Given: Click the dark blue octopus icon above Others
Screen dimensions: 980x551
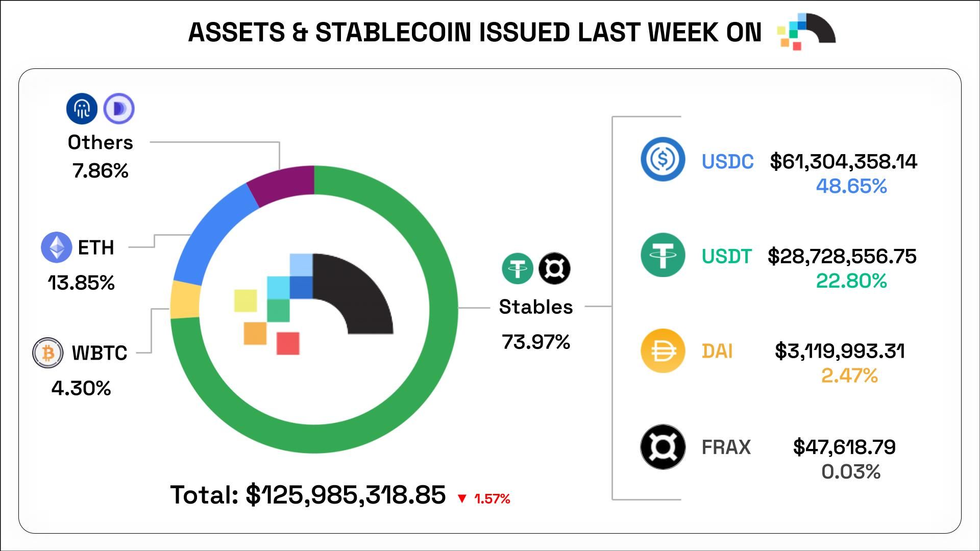Looking at the screenshot, I should tap(82, 109).
